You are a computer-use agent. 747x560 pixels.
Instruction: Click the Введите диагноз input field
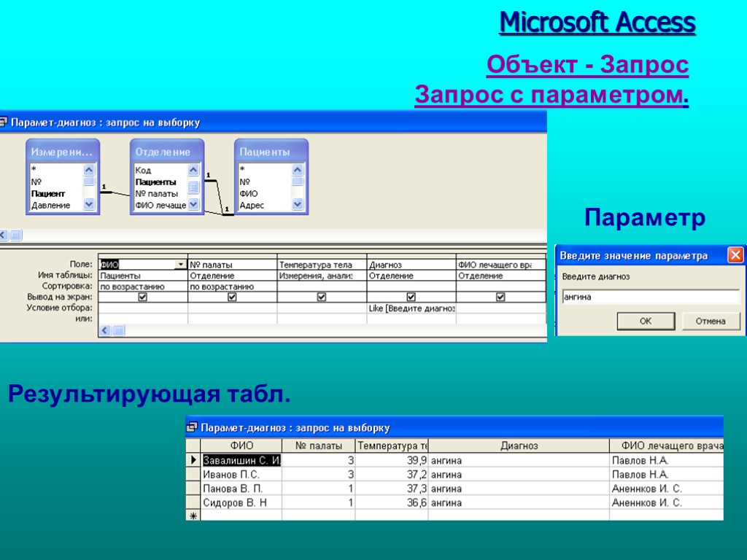point(651,297)
